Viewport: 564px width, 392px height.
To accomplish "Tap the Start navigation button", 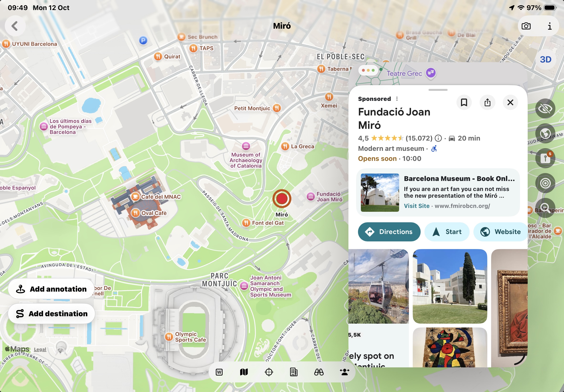I will pyautogui.click(x=447, y=232).
